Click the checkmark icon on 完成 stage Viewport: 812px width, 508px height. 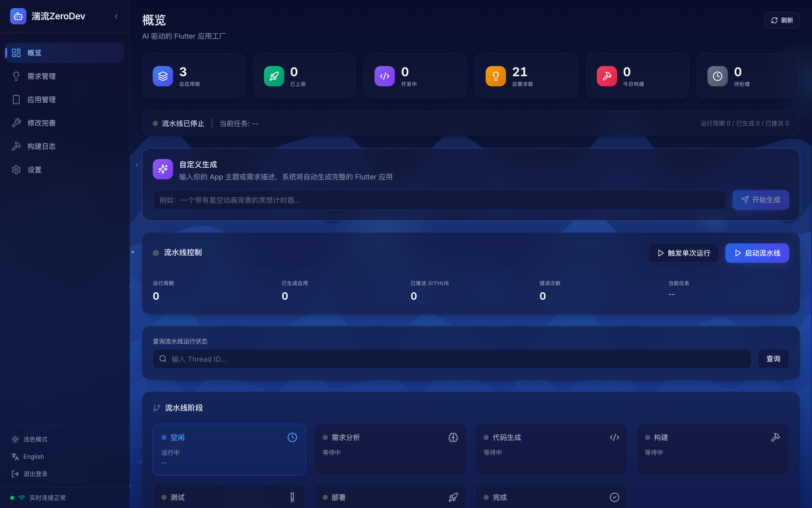coord(614,497)
